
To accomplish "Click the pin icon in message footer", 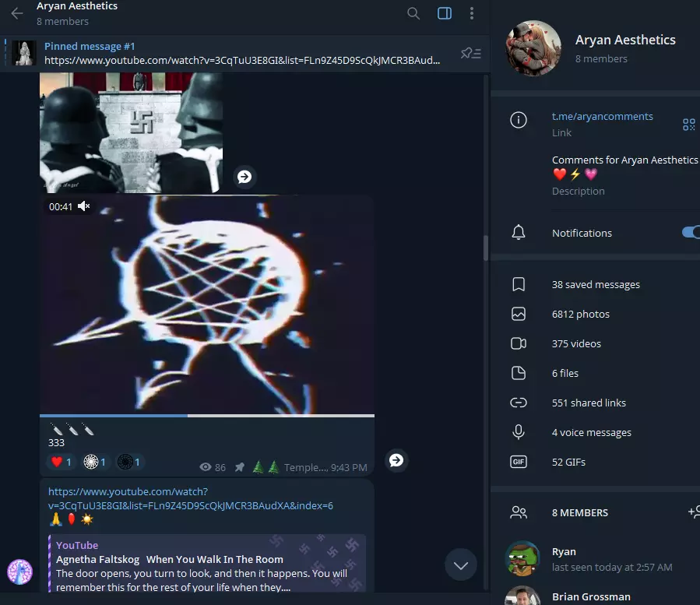I will coord(240,467).
